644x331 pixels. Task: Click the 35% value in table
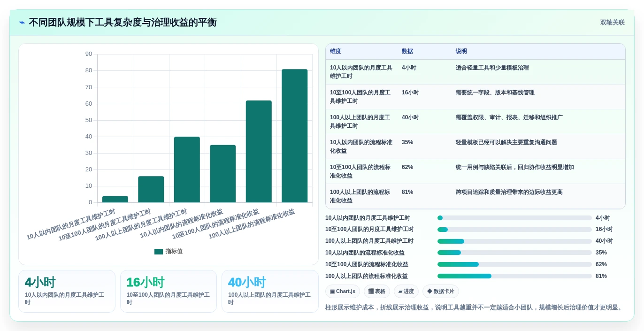(407, 142)
